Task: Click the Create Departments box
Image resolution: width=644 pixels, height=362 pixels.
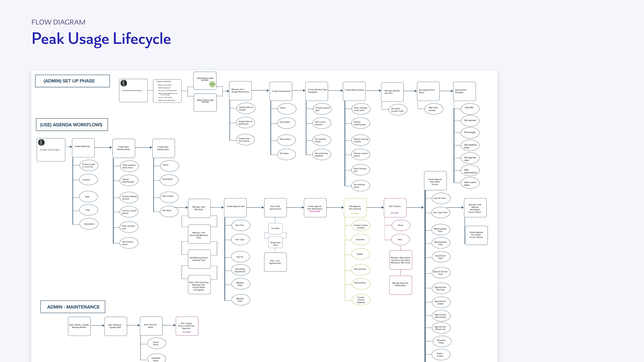Action: (281, 91)
